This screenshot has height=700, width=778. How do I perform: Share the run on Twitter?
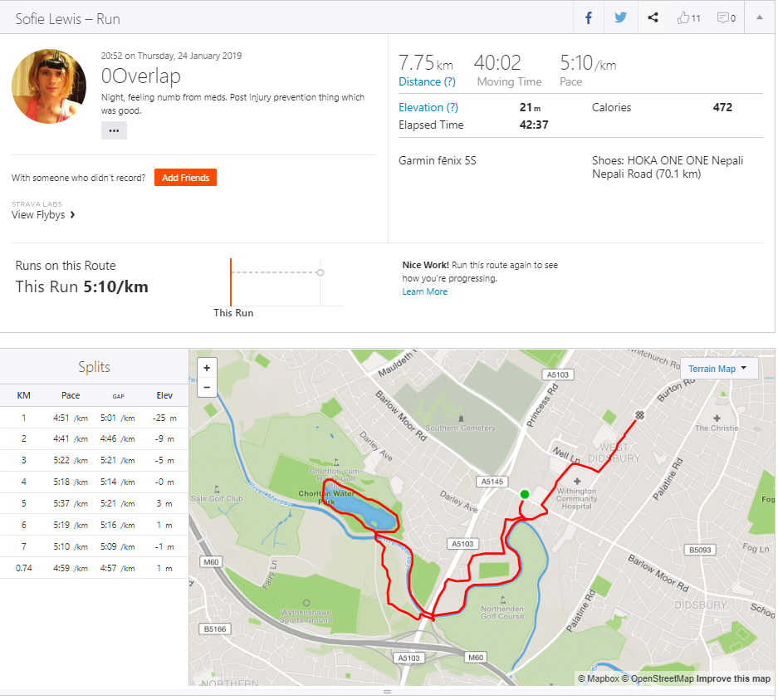coord(620,17)
